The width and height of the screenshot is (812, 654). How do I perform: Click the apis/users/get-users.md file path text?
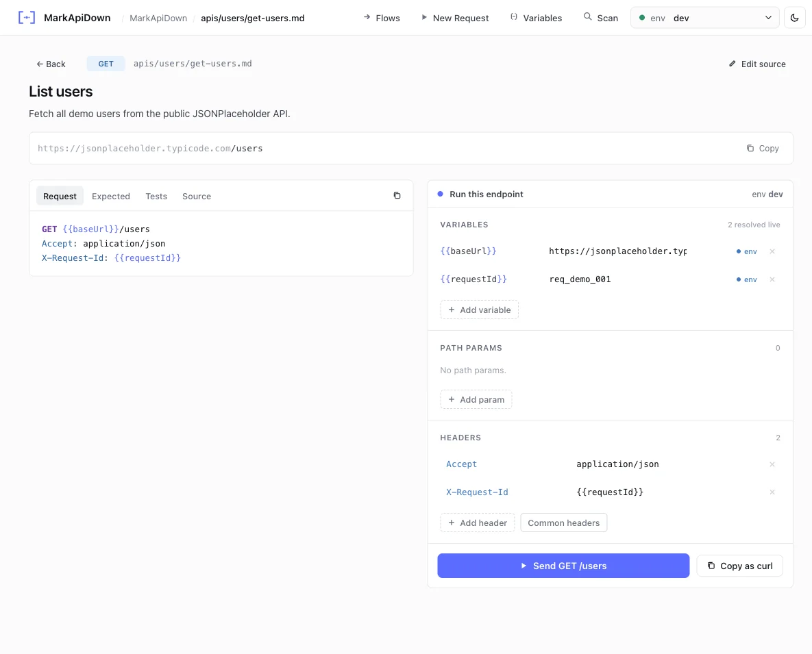(193, 64)
